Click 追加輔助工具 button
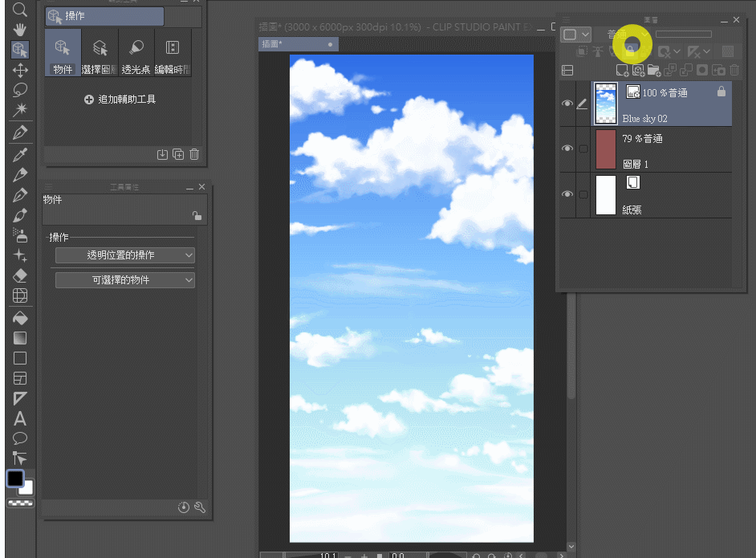 [120, 100]
